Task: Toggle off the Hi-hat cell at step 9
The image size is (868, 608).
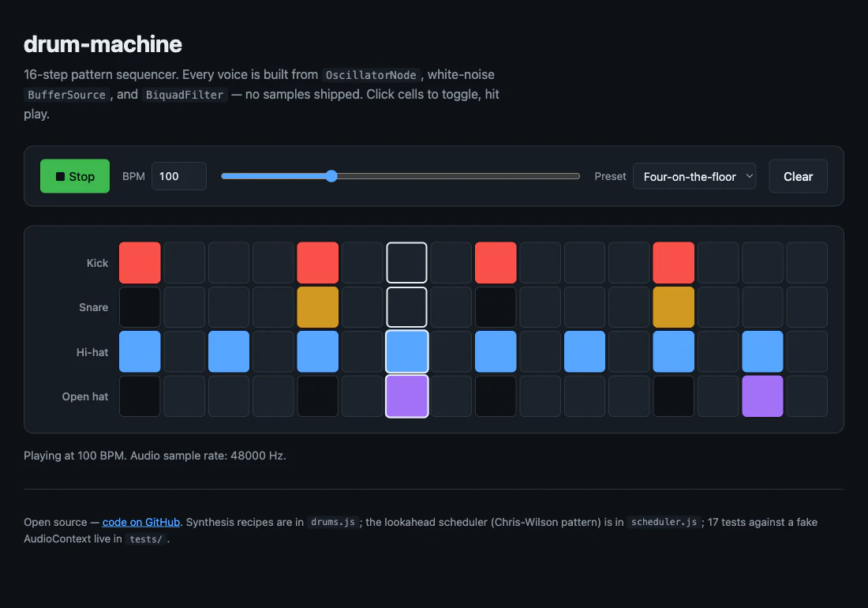Action: [496, 351]
